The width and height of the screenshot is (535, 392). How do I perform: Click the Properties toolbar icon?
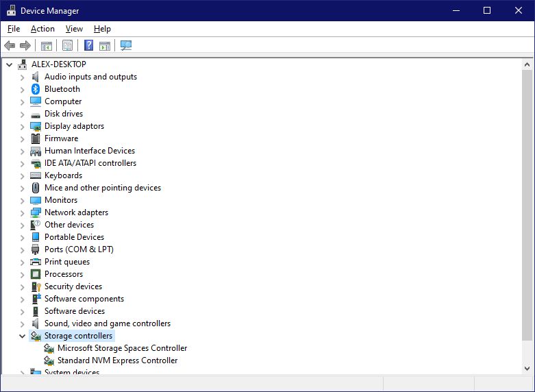point(68,45)
